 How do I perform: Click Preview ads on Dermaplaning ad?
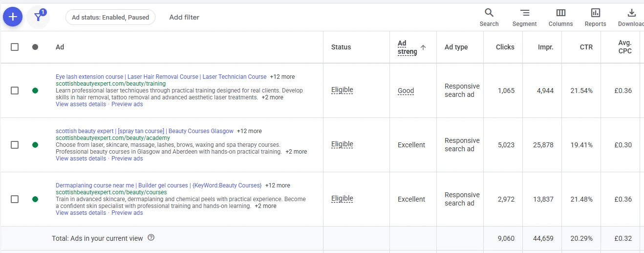click(127, 213)
